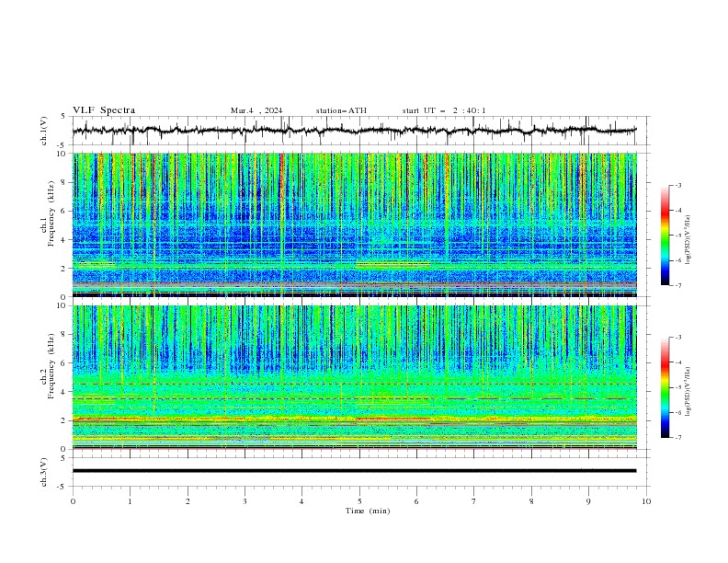Screen dimensions: 728x563
Task: Click the "-7" tick on ch.2 color bar
Action: (678, 438)
